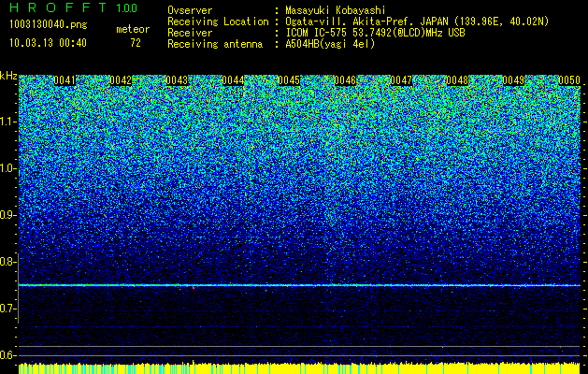Click the 1.1 kHz axis label

(x=7, y=122)
